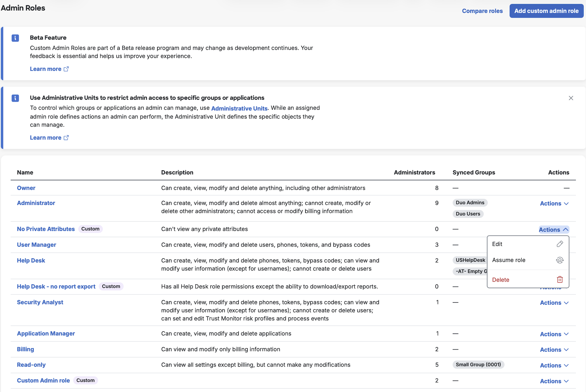
Task: Expand the Actions dropdown for Security Analyst
Action: point(554,303)
